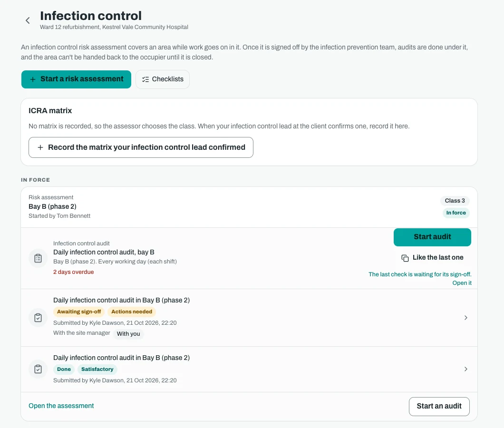This screenshot has height=428, width=504.
Task: Click the clipboard list icon for Daily audit, bay B
Action: (x=38, y=258)
